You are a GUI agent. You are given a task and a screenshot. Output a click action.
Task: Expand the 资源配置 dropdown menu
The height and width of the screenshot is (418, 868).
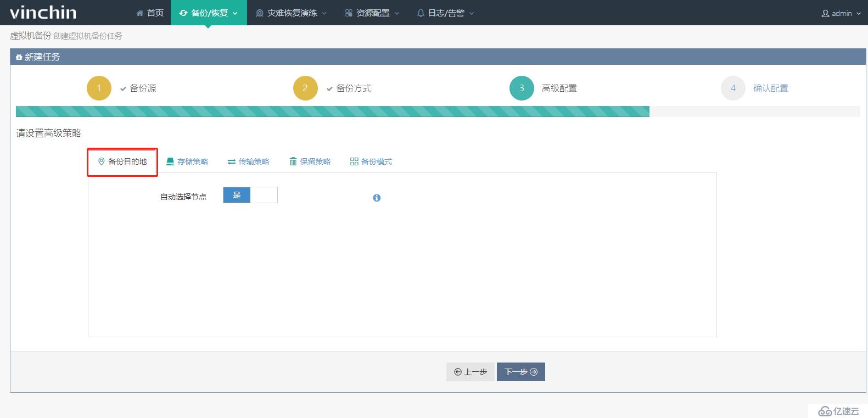pyautogui.click(x=372, y=13)
